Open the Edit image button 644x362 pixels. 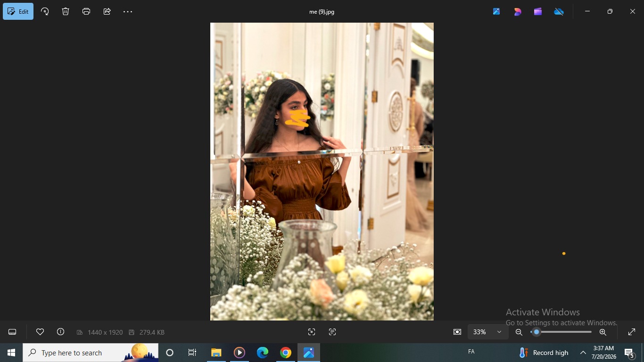[18, 11]
